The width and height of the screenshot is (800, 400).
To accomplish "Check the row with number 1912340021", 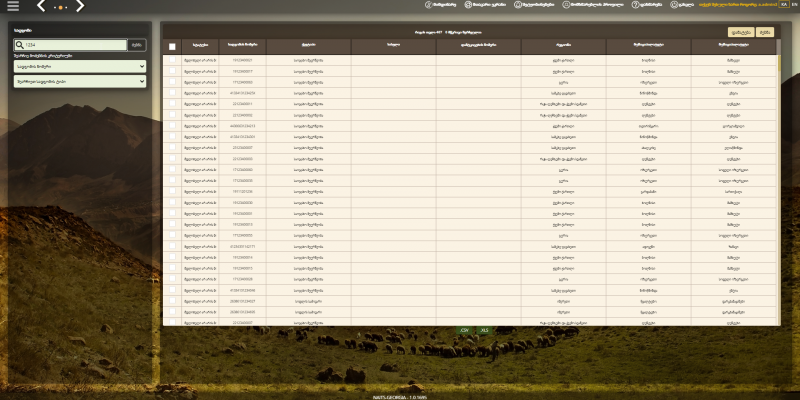I will pyautogui.click(x=172, y=60).
